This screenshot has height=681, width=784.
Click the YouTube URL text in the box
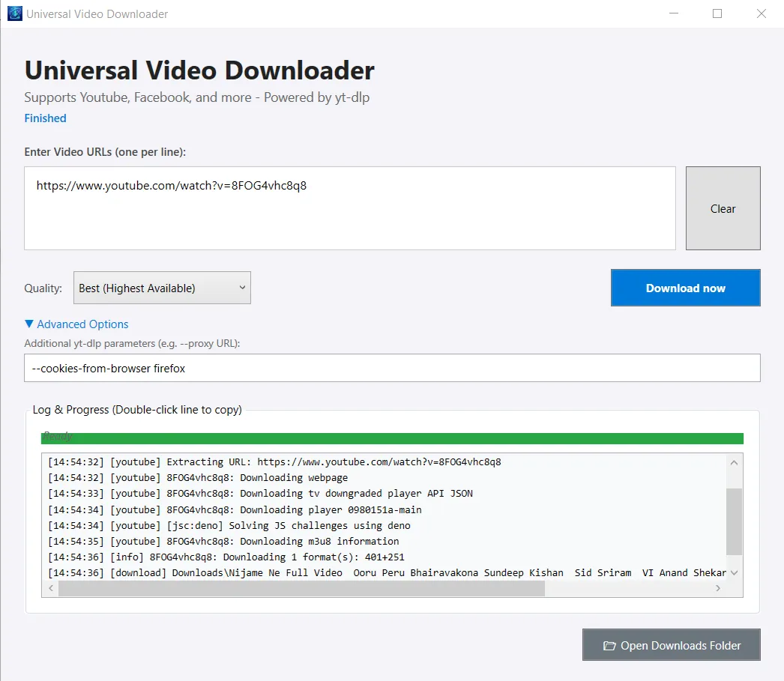[x=172, y=186]
